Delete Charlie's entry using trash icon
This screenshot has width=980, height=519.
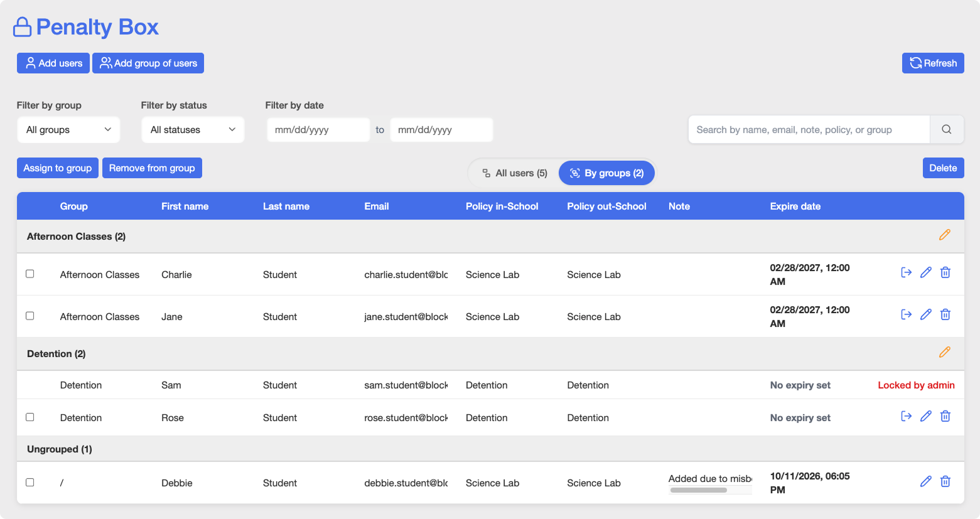[945, 272]
